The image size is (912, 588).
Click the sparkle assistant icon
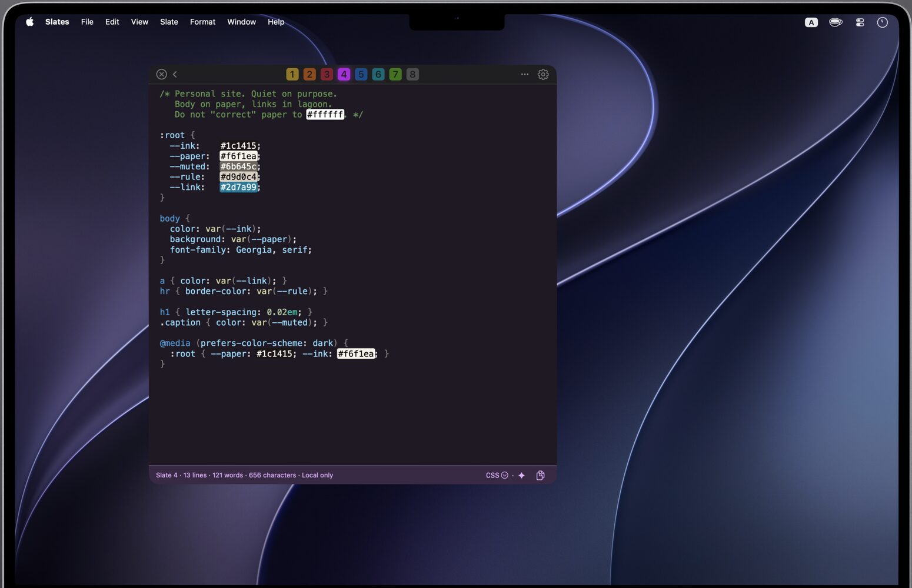[521, 475]
